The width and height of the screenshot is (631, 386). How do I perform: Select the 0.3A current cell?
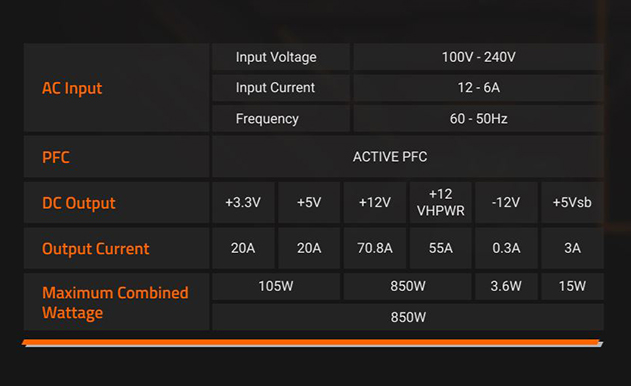[x=506, y=248]
